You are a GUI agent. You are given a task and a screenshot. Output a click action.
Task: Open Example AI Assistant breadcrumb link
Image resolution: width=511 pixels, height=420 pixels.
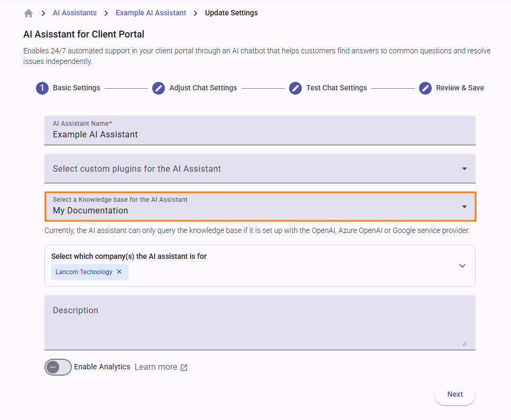click(x=151, y=13)
